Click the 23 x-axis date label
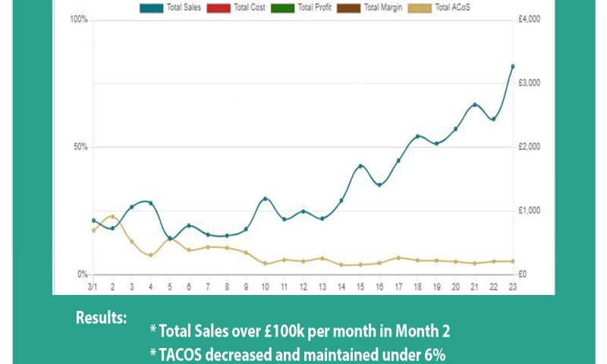 click(513, 287)
